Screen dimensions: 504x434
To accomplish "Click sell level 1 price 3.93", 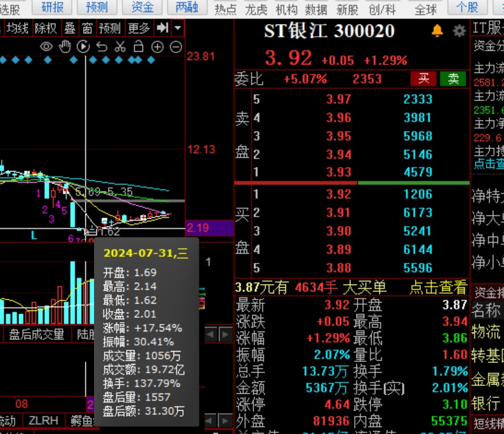I will coord(339,172).
